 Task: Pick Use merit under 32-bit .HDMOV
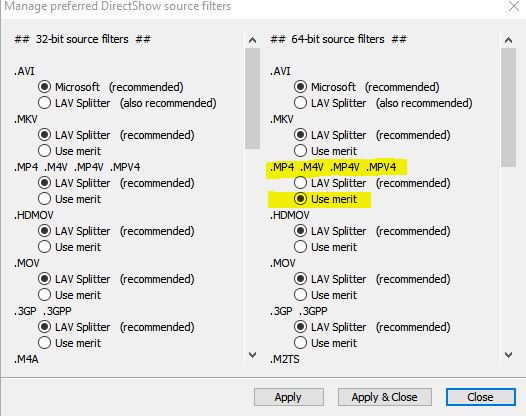[x=44, y=247]
